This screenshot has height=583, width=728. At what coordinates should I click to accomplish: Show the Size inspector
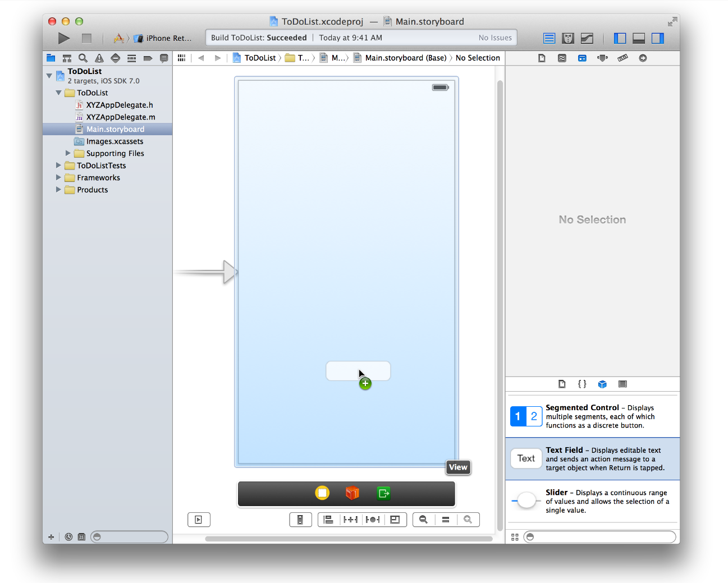[622, 58]
